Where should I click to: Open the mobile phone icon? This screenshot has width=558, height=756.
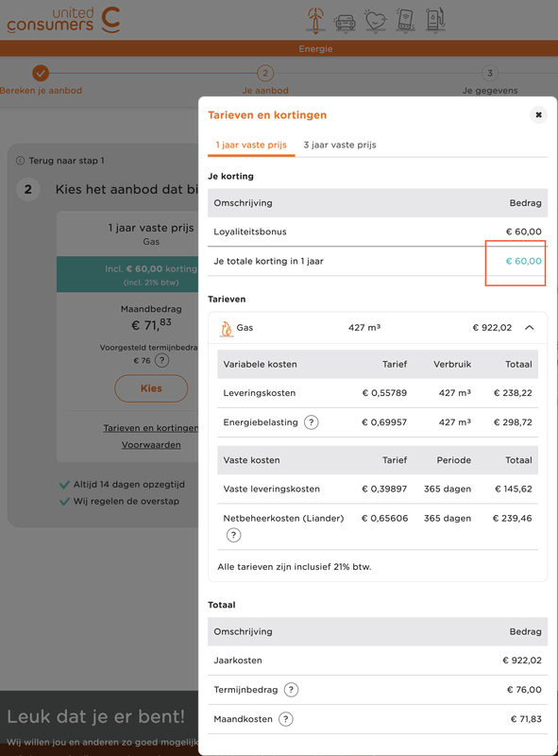[x=405, y=21]
